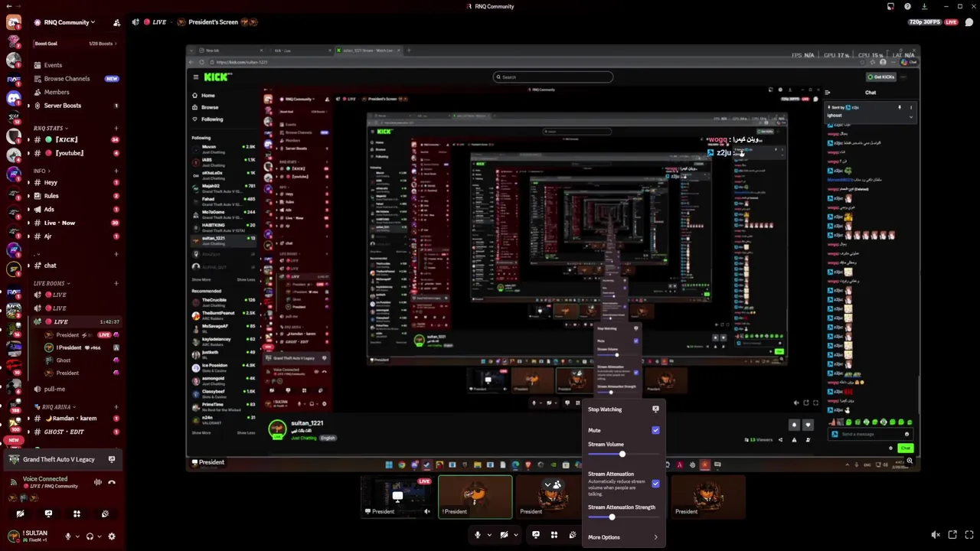Image resolution: width=980 pixels, height=551 pixels.
Task: Open input device options arrow in user panel
Action: pyautogui.click(x=76, y=536)
